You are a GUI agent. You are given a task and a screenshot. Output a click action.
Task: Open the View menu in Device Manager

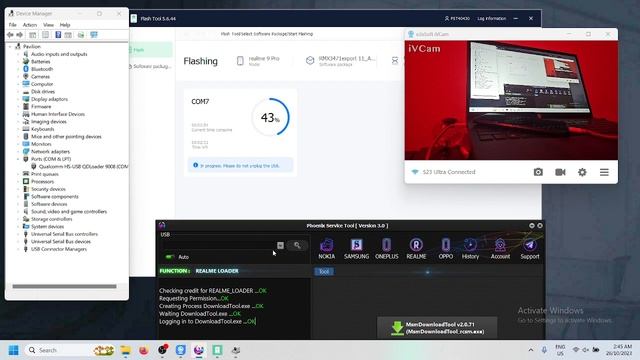pyautogui.click(x=48, y=25)
